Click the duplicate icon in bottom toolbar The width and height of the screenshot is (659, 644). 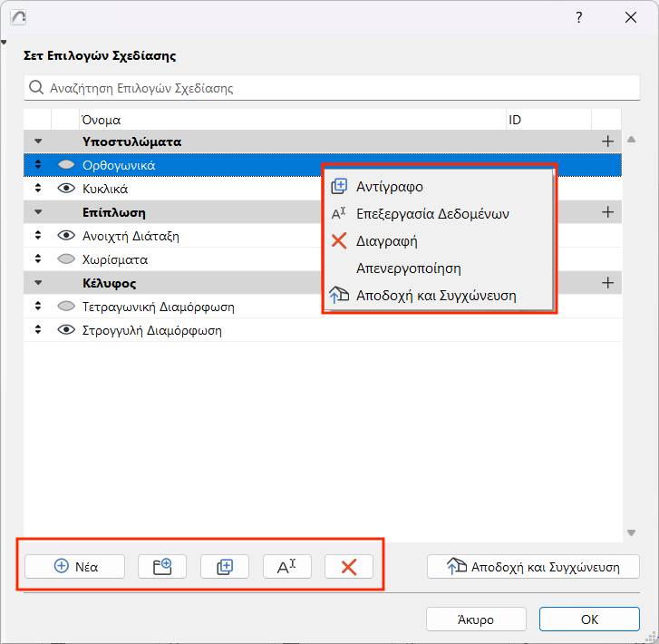click(x=225, y=566)
